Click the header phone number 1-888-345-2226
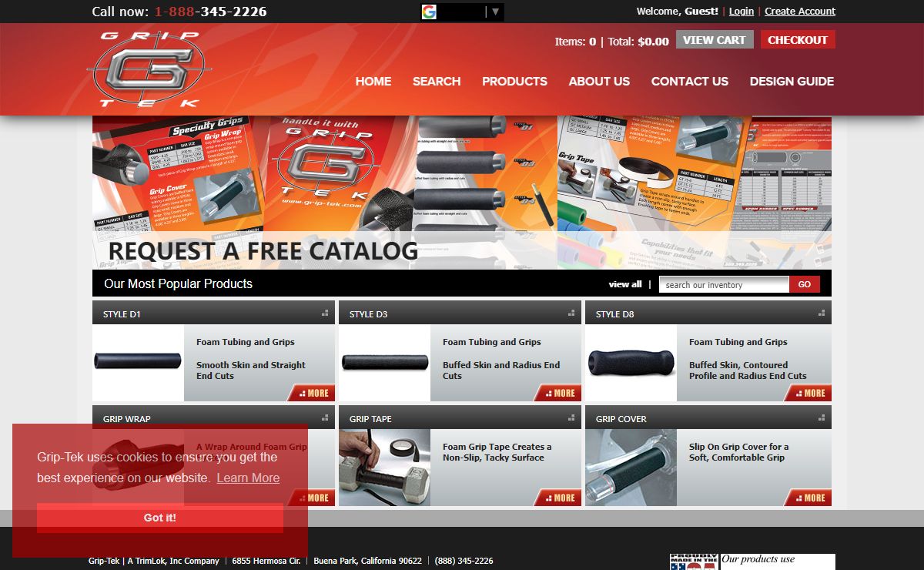This screenshot has width=924, height=570. (x=211, y=12)
